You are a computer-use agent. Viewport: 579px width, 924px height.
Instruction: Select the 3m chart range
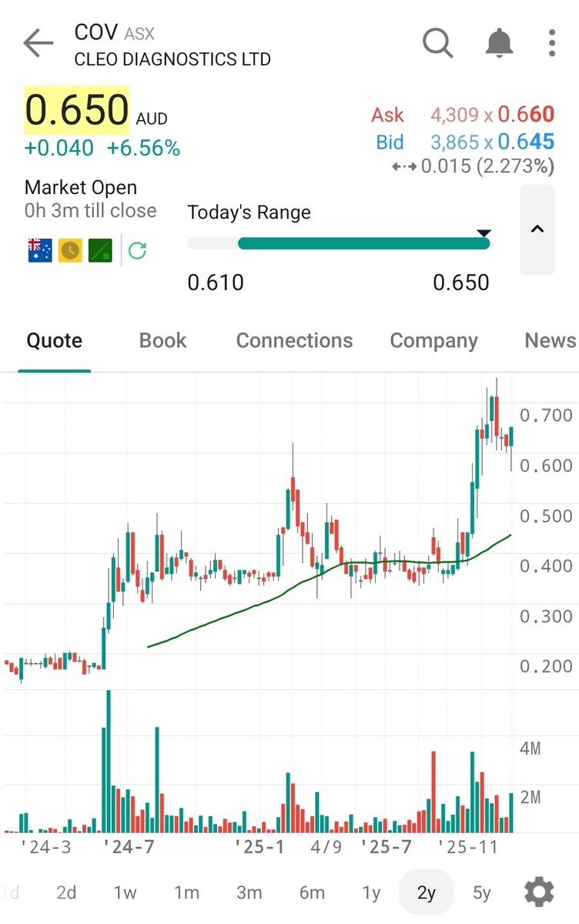point(249,892)
